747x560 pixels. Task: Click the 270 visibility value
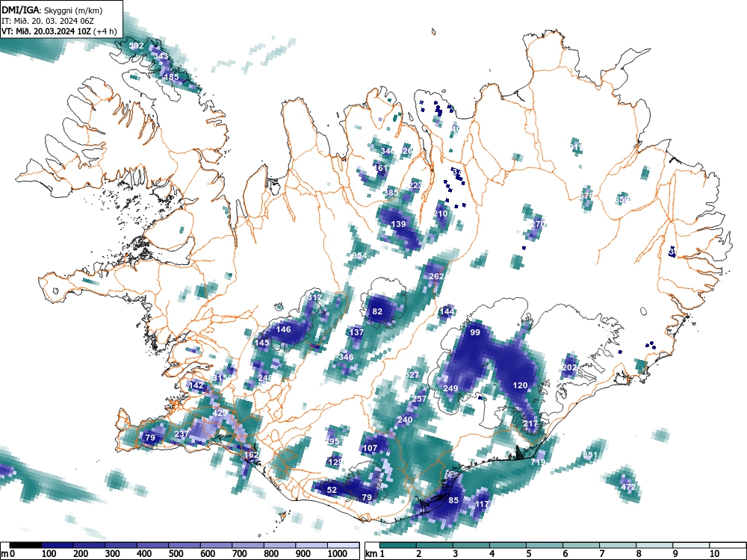tap(538, 224)
